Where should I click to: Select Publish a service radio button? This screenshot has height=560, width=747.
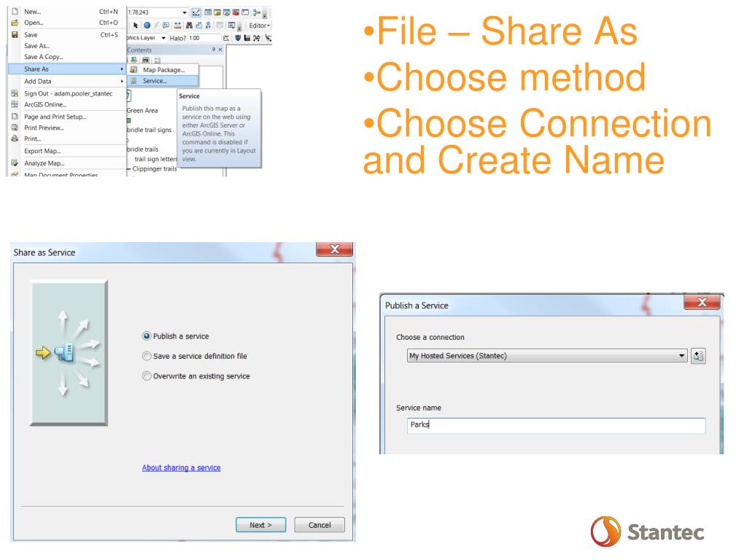[x=147, y=336]
